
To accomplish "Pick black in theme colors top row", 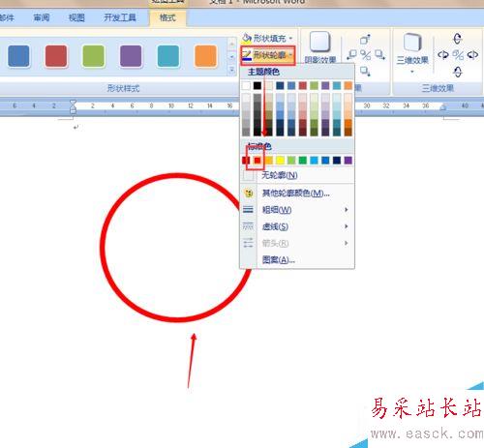I will click(x=257, y=85).
